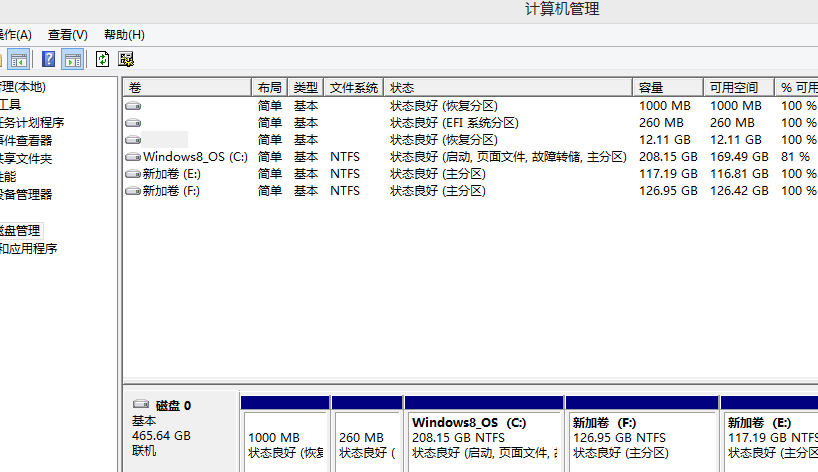
Task: Click the 状态 column header
Action: click(402, 88)
